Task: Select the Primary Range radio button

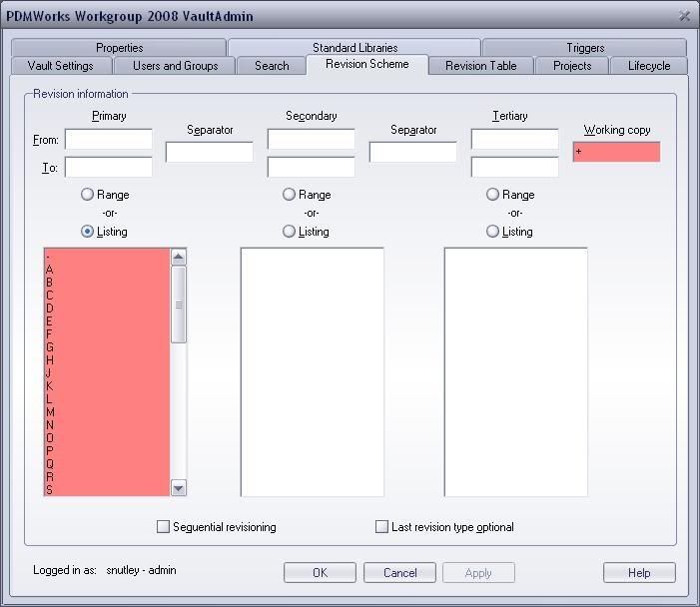Action: (x=88, y=195)
